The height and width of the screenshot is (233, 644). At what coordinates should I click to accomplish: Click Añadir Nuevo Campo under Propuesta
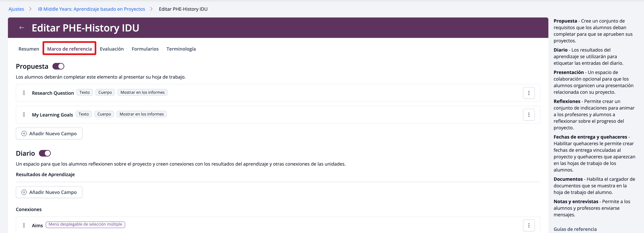(x=49, y=134)
